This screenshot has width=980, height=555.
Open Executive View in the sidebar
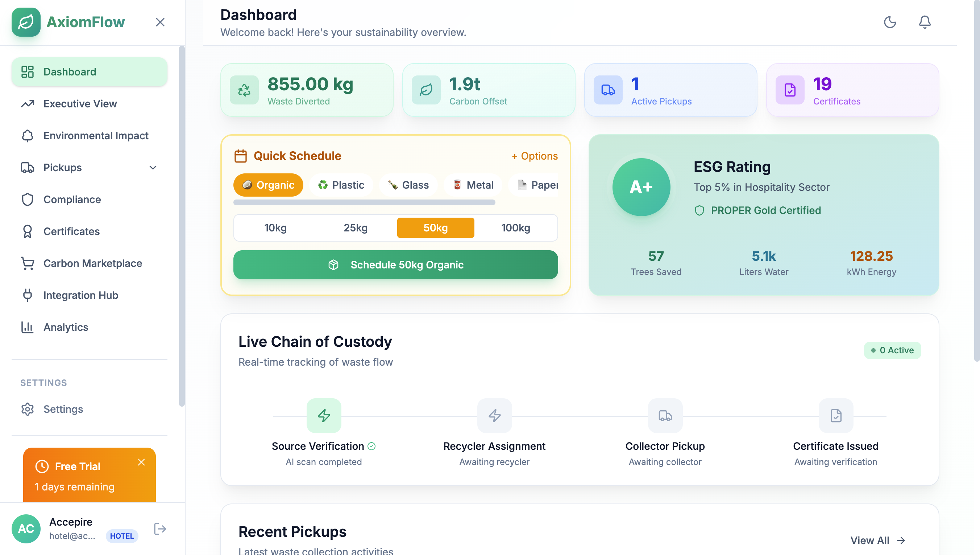point(90,104)
